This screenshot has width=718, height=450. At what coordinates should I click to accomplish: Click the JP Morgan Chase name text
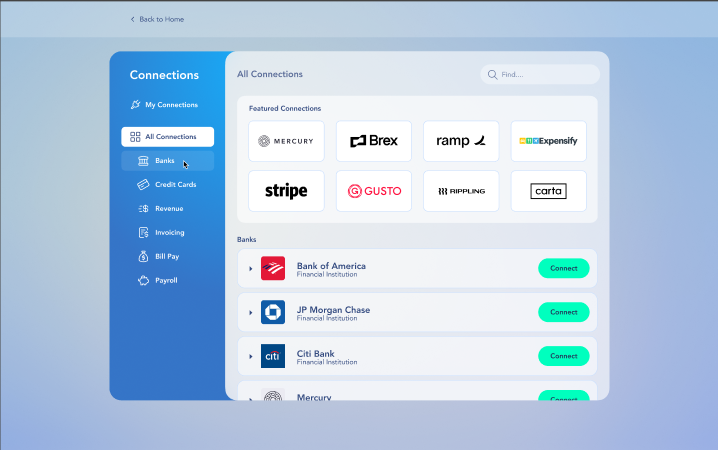(333, 310)
